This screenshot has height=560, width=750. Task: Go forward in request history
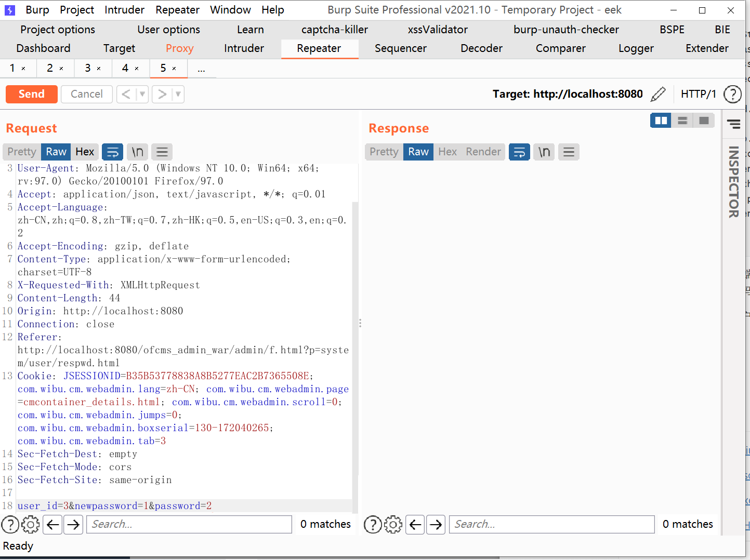tap(162, 94)
